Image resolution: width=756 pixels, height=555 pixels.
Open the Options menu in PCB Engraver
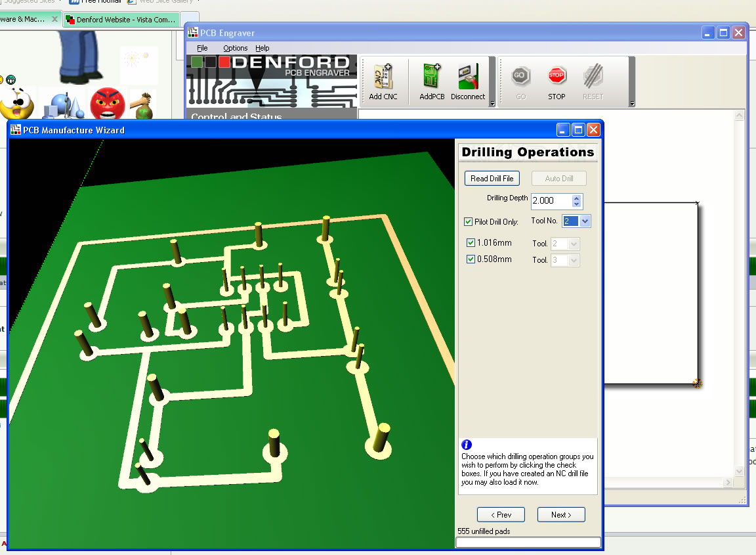point(236,48)
